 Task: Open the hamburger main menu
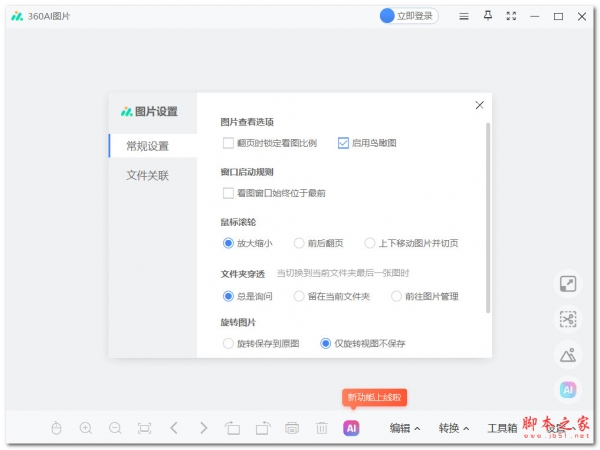[x=464, y=16]
